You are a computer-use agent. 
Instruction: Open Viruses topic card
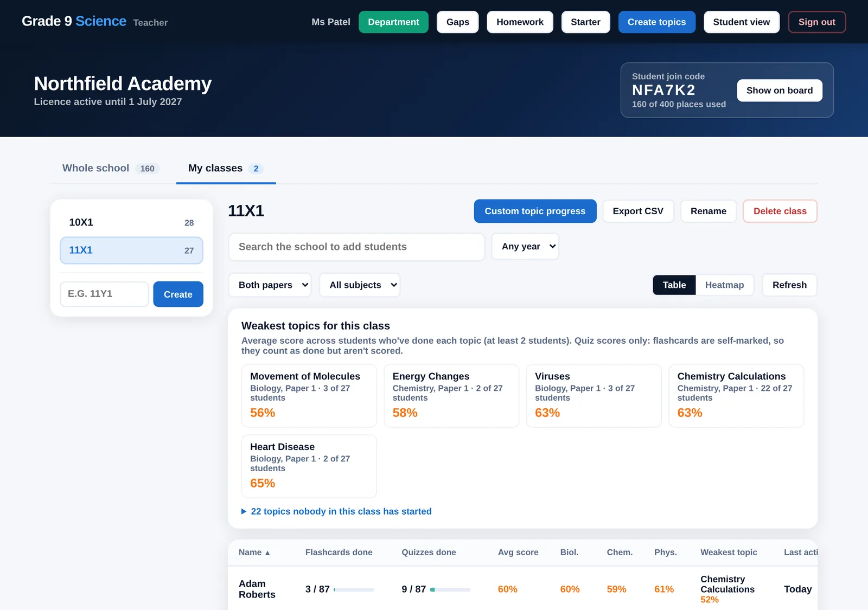coord(594,396)
